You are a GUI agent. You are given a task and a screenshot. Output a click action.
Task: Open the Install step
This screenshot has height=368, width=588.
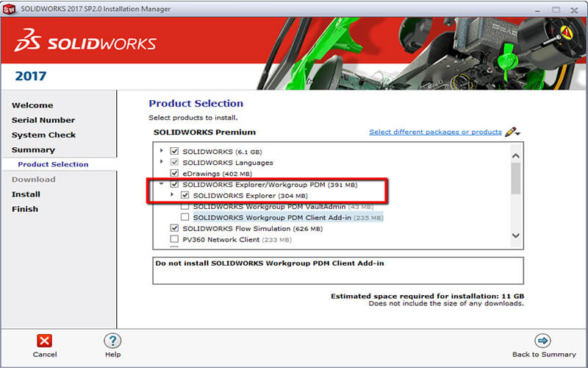26,194
